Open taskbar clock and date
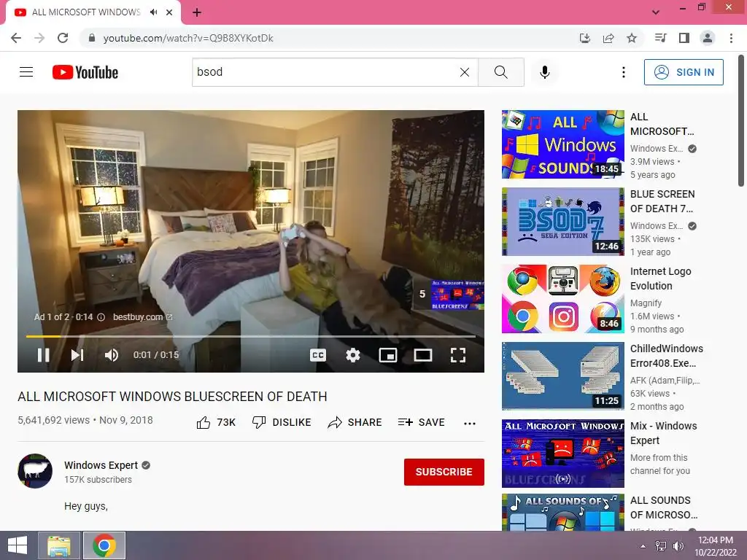 pos(716,546)
